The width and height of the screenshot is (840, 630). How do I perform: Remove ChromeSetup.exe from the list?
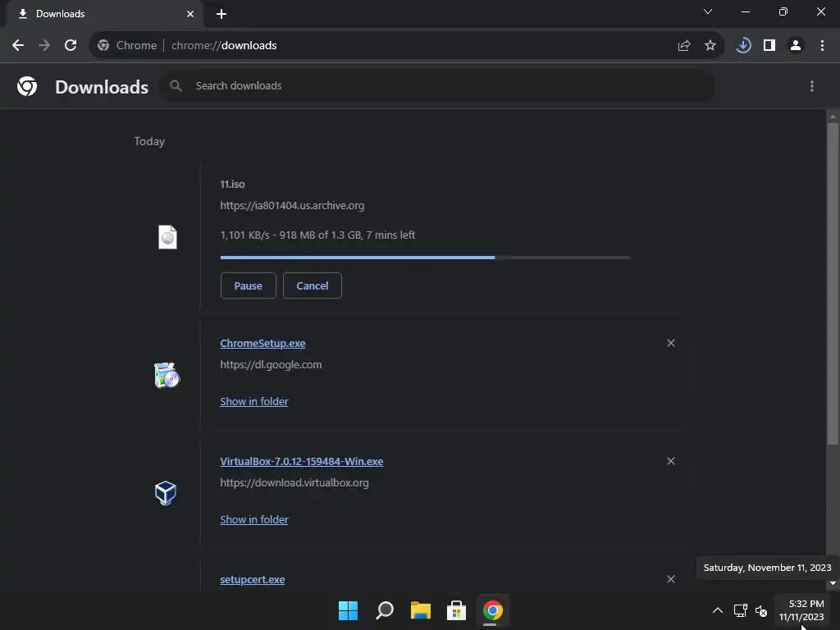point(671,343)
